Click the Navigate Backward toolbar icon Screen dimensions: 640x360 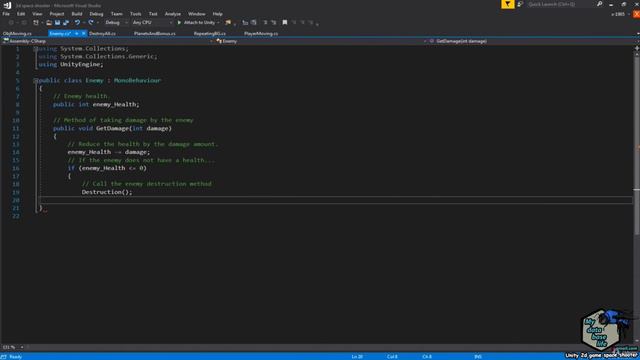tap(11, 23)
